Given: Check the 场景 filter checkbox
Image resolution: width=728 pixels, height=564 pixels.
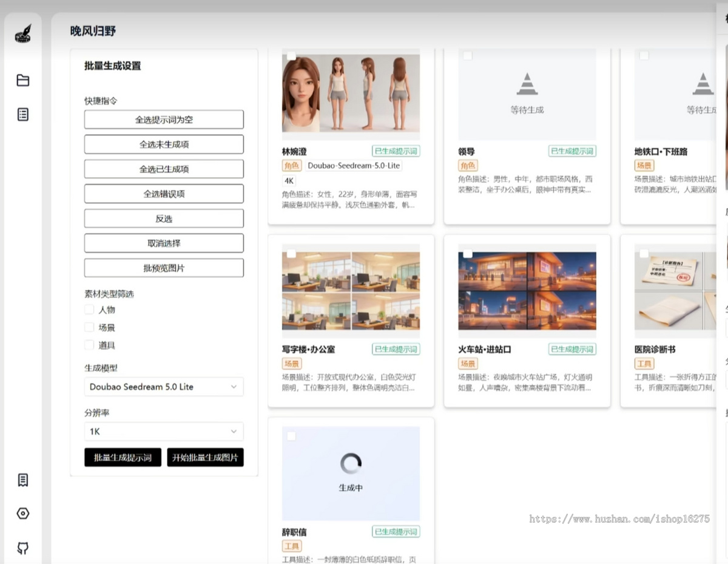Looking at the screenshot, I should (x=89, y=327).
